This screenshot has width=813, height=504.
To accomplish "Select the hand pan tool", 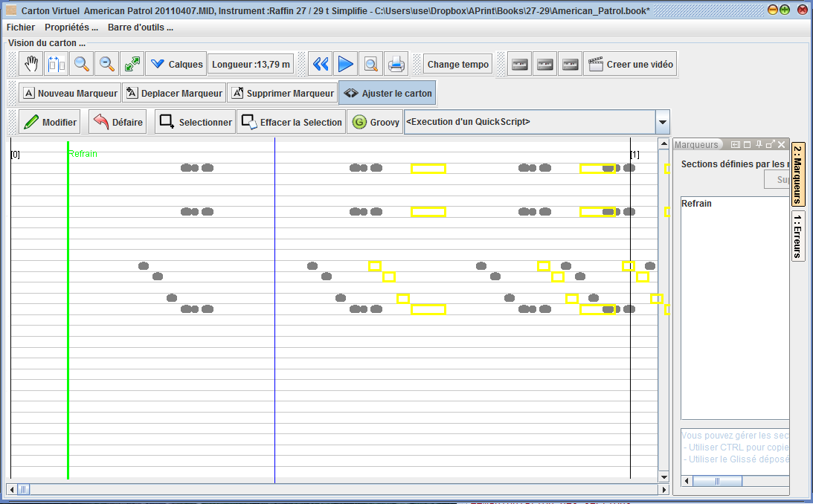I will click(31, 65).
